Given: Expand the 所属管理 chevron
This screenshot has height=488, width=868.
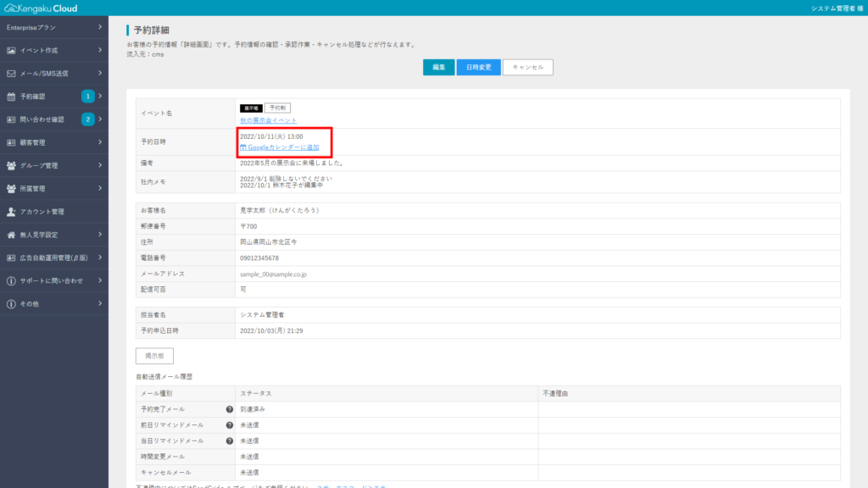Looking at the screenshot, I should (x=100, y=189).
